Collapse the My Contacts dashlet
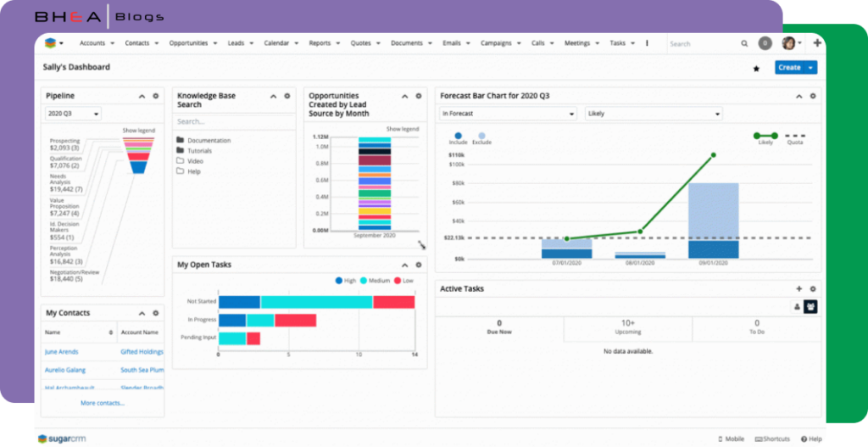Screen dimensions: 868x447 tap(142, 313)
